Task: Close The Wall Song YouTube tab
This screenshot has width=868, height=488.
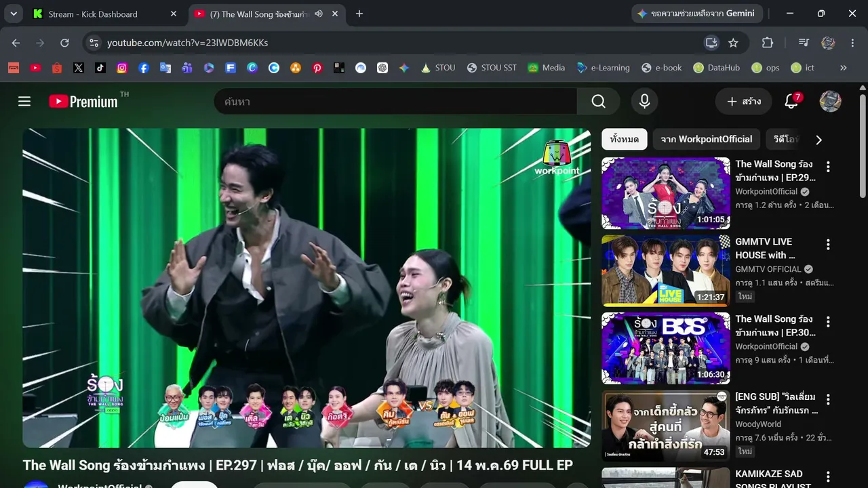Action: tap(335, 14)
